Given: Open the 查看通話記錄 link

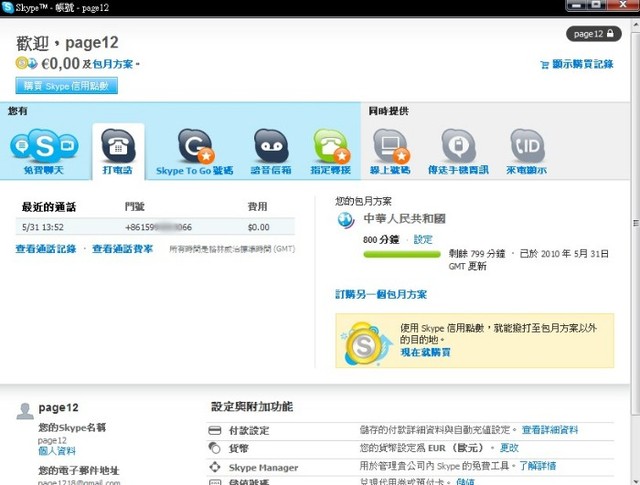Looking at the screenshot, I should pos(46,249).
